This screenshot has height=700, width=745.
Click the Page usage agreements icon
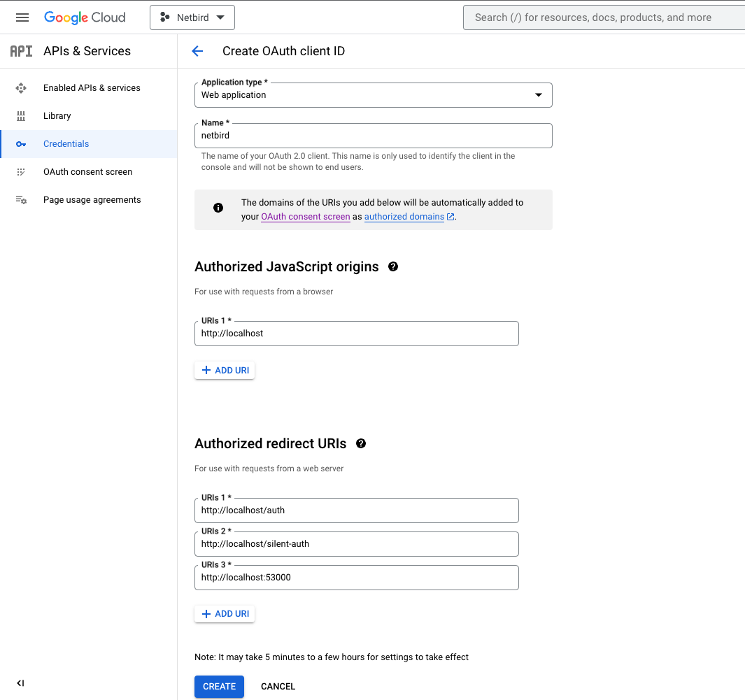(x=21, y=199)
